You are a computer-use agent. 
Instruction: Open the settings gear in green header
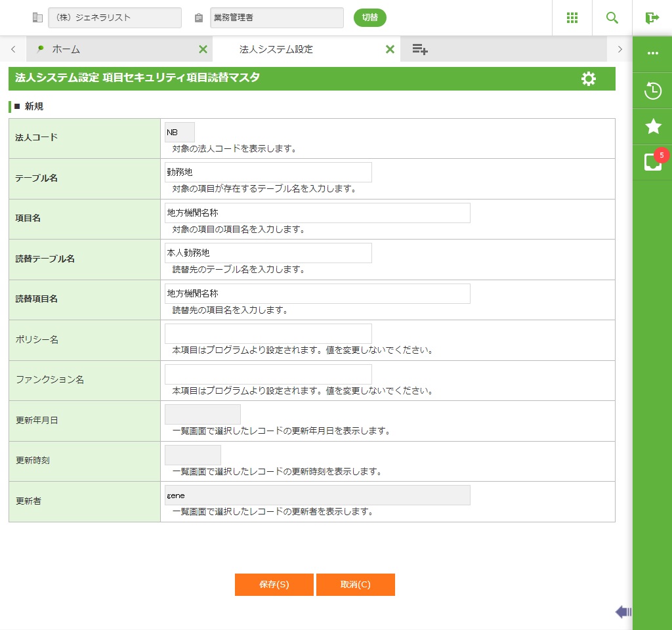(589, 79)
